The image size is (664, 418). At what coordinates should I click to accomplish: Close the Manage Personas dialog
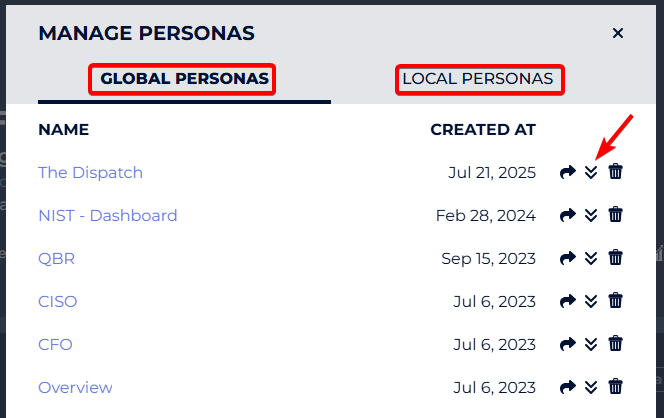pos(617,33)
